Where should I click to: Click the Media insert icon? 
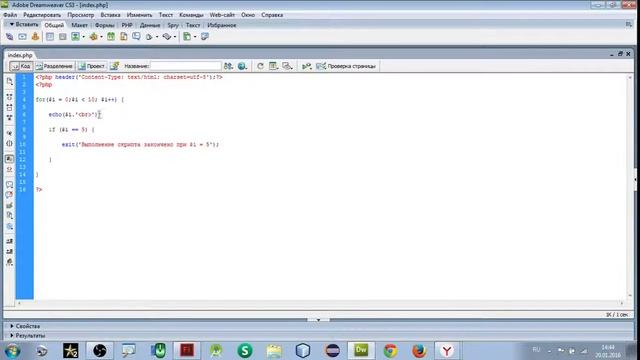(x=93, y=37)
